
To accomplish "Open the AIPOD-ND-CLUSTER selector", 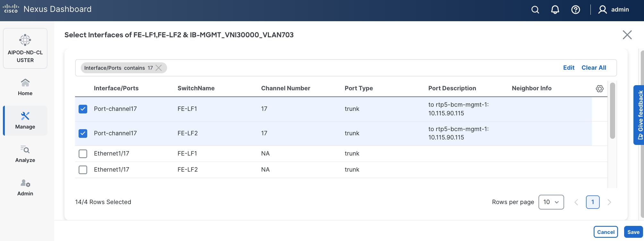I will (x=25, y=48).
